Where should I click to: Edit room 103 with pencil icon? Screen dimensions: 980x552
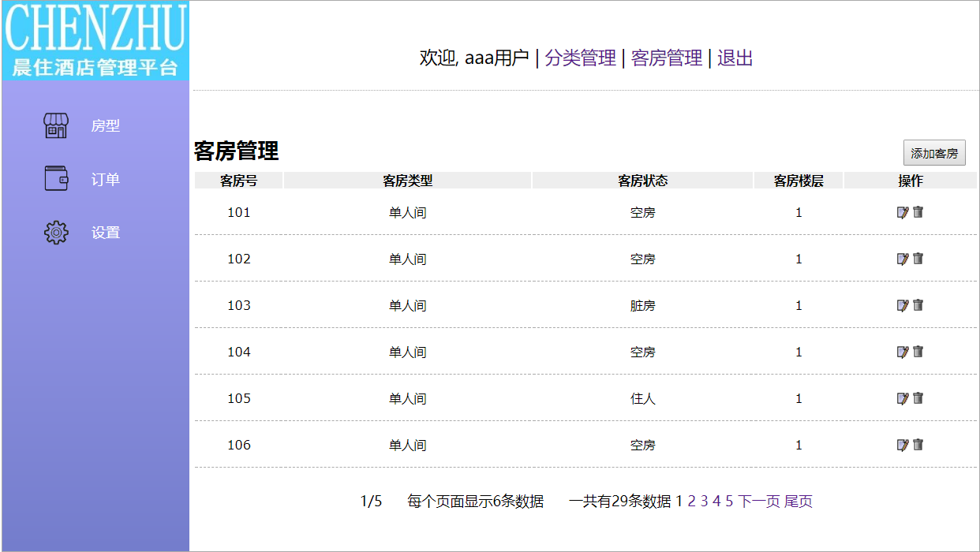coord(903,305)
